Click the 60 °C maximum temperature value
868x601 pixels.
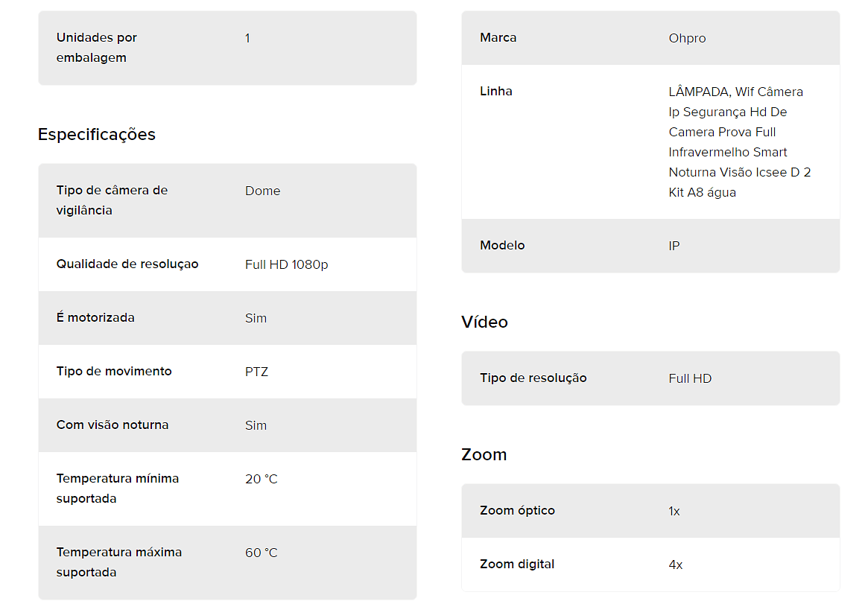click(262, 553)
